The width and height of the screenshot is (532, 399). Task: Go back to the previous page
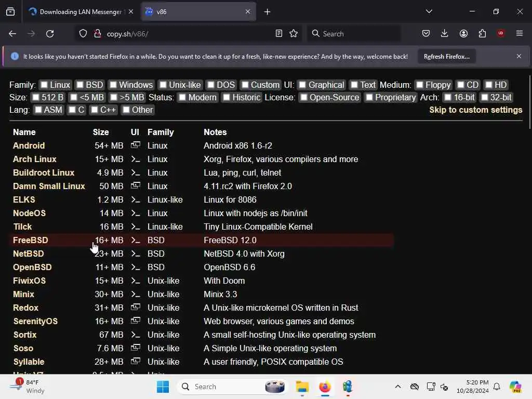pos(12,34)
